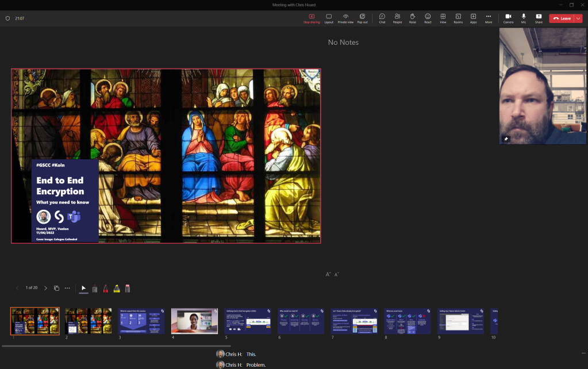588x369 pixels.
Task: Open the React emoji menu
Action: click(428, 18)
